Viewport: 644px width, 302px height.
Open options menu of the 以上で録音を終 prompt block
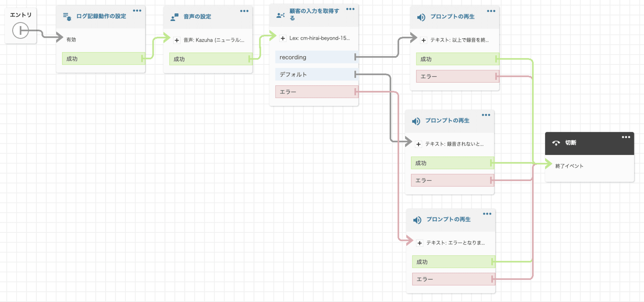[x=491, y=11]
